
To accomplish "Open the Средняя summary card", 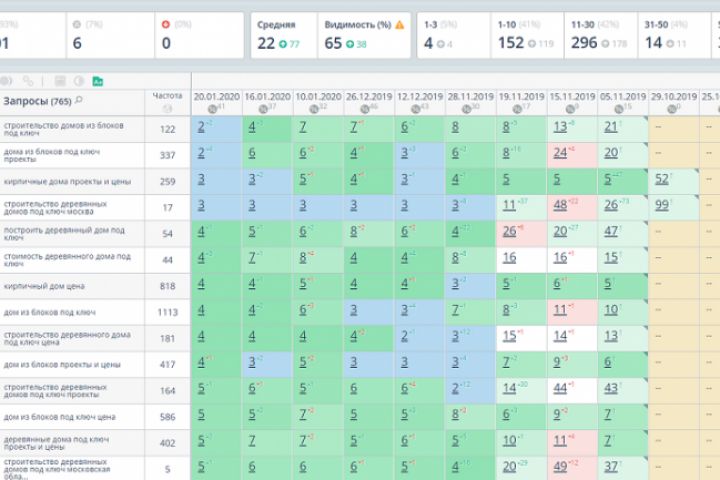I will [x=284, y=35].
